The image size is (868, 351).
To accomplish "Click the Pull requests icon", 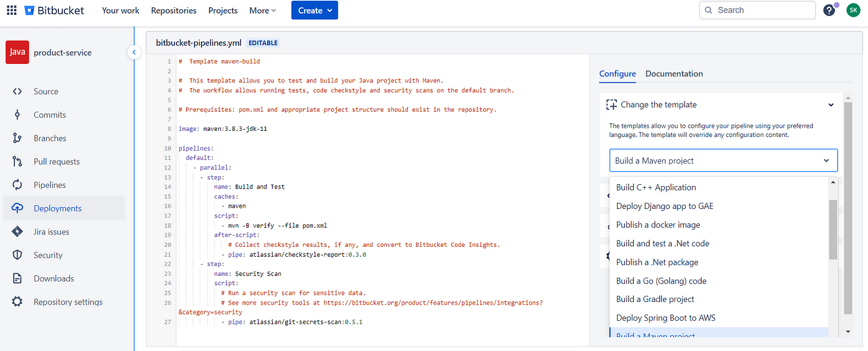I will point(17,162).
